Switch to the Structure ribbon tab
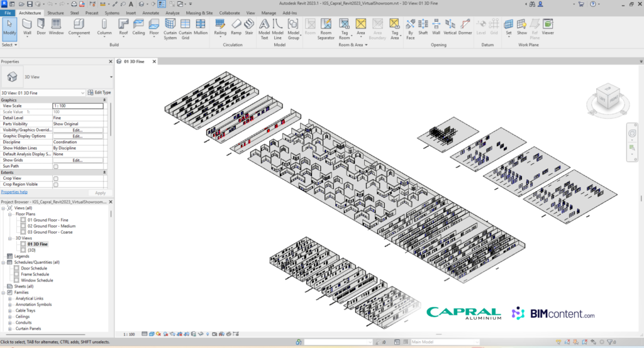 (x=55, y=13)
